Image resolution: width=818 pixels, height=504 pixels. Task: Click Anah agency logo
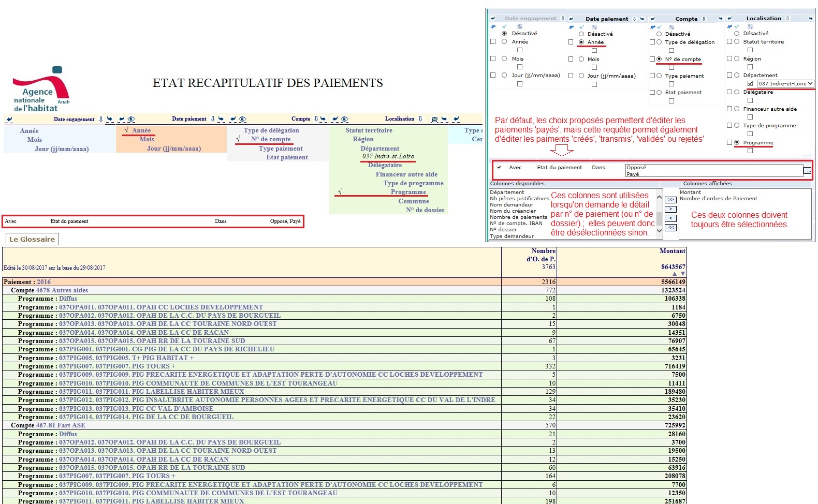41,89
